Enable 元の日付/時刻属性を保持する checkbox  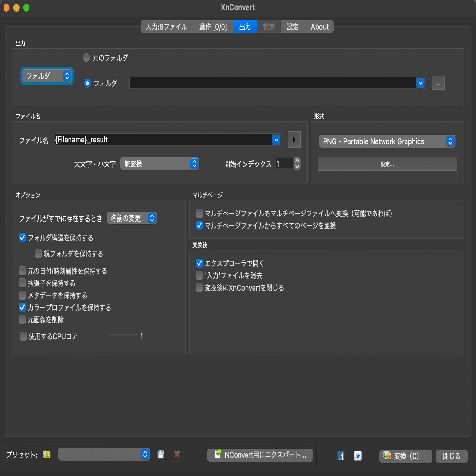pyautogui.click(x=22, y=271)
